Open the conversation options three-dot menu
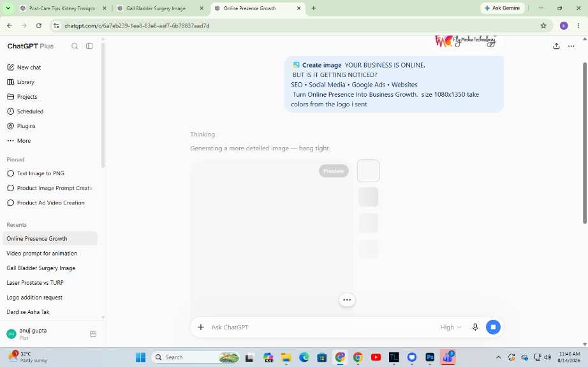Image resolution: width=588 pixels, height=367 pixels. (571, 46)
